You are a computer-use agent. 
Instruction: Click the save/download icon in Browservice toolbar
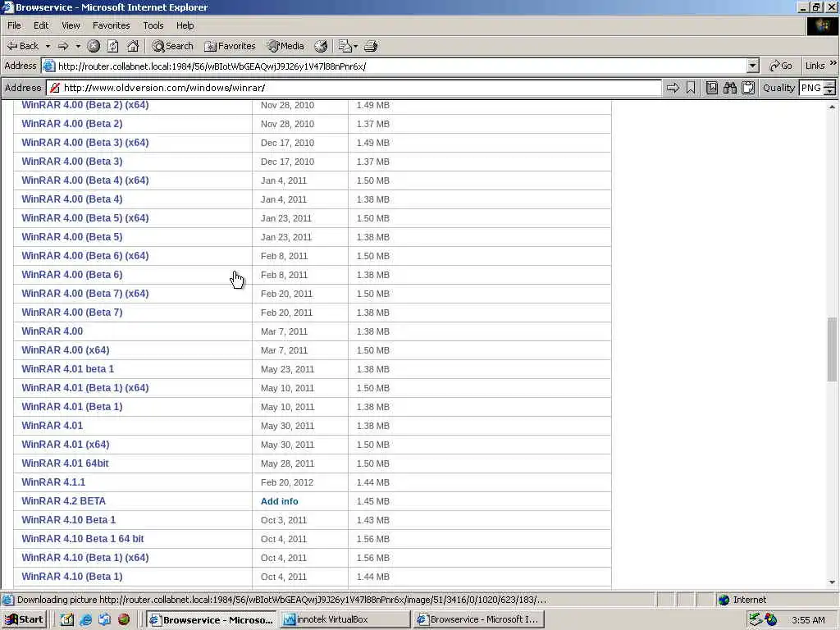tap(711, 88)
